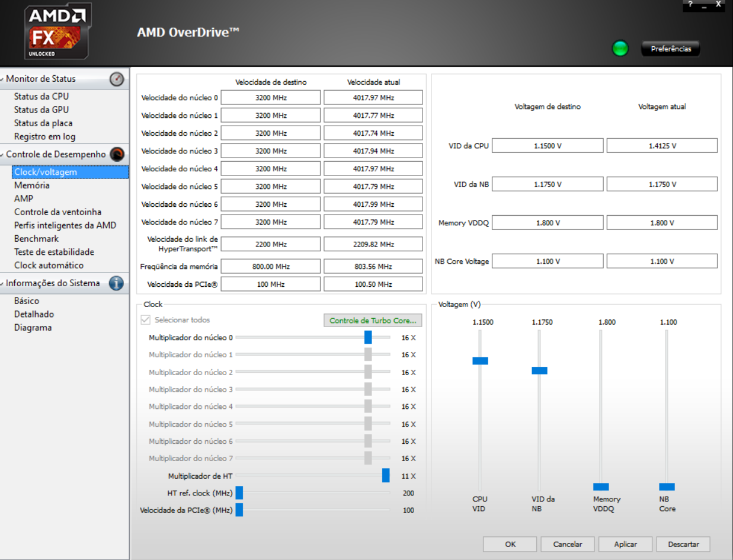733x560 pixels.
Task: Open the Benchmark page
Action: pyautogui.click(x=36, y=239)
